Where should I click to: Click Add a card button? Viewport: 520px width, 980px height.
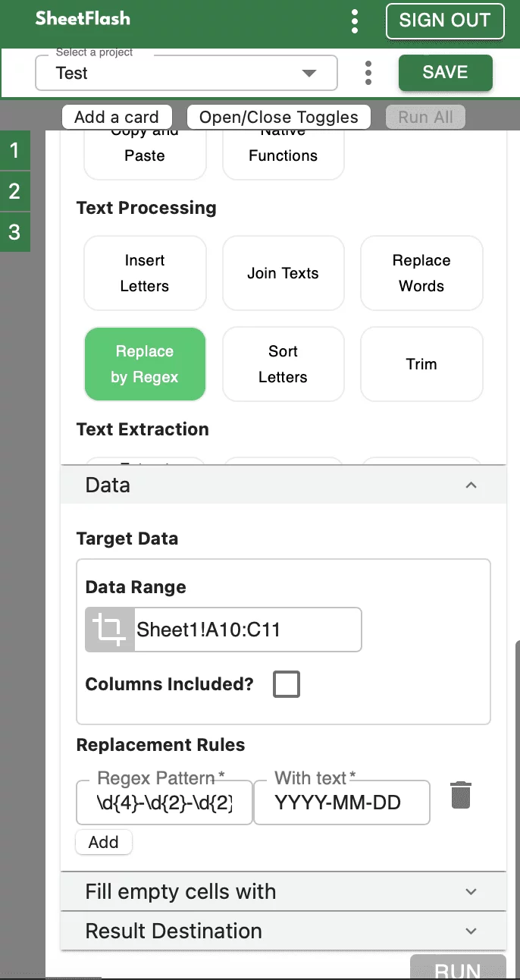[x=117, y=117]
